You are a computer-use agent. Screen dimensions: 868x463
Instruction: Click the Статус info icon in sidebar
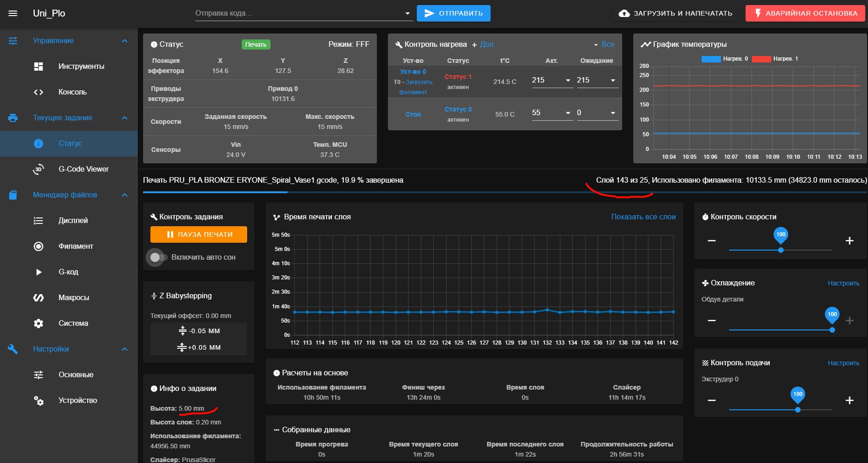[x=39, y=144]
